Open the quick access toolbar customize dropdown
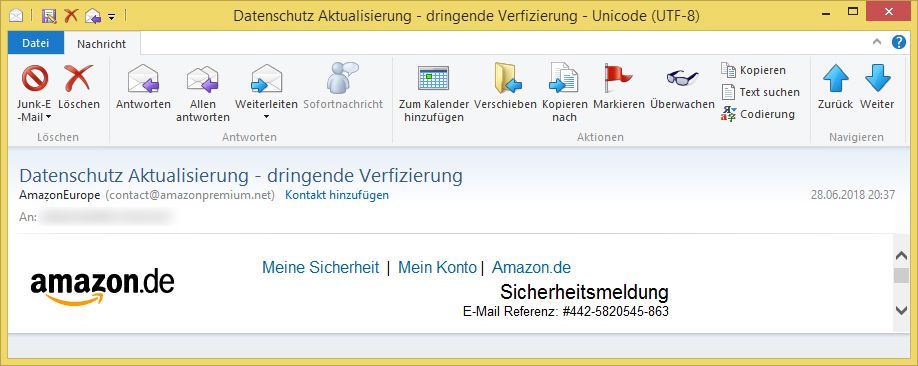 click(x=112, y=16)
